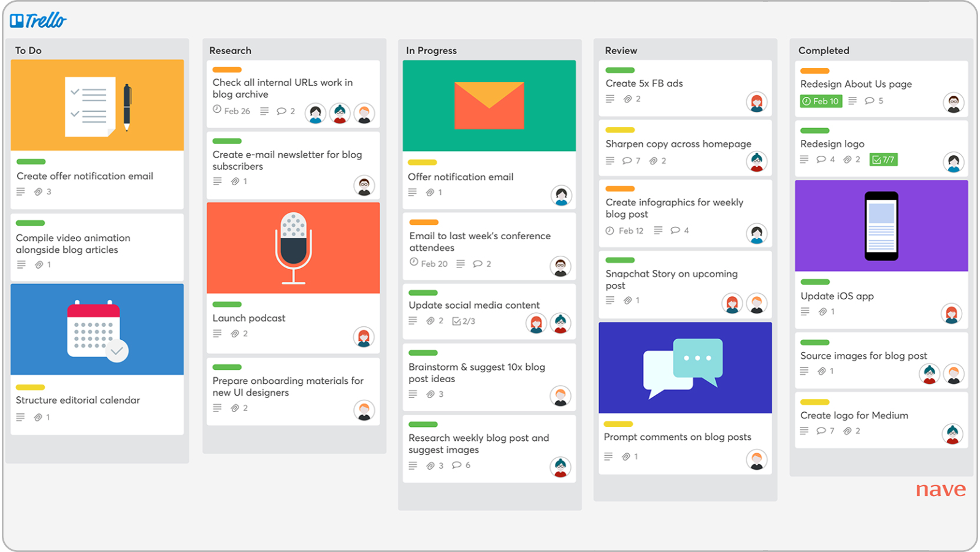Screen dimensions: 980x552
Task: Toggle the 2/3 checklist badge on Update social media
Action: point(464,321)
